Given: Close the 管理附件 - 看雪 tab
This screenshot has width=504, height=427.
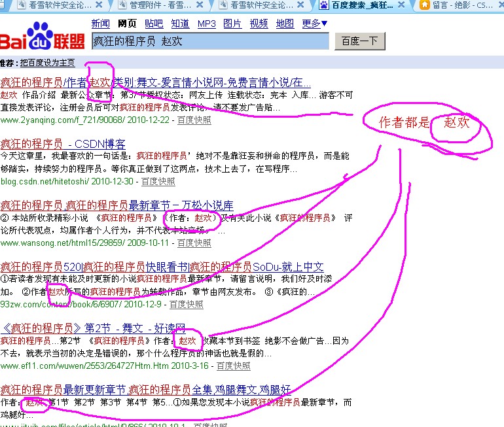Looking at the screenshot, I should (200, 5).
